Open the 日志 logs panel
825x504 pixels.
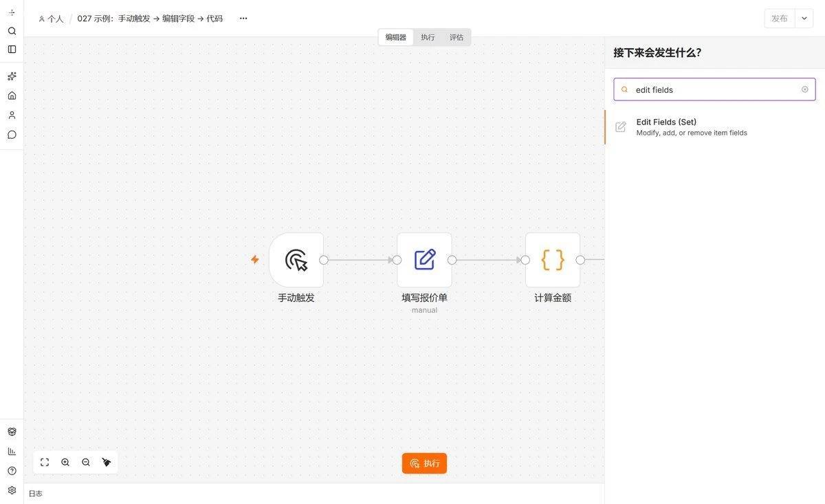(x=36, y=494)
